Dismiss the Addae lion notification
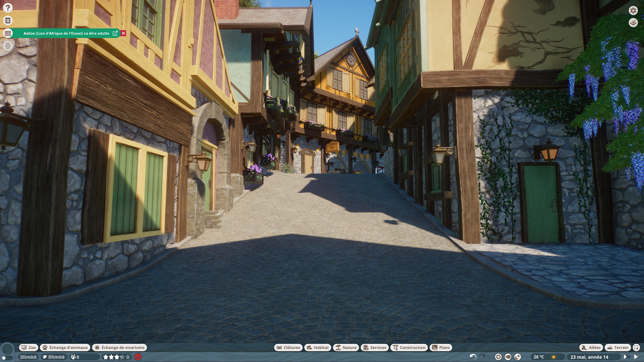 coord(123,33)
